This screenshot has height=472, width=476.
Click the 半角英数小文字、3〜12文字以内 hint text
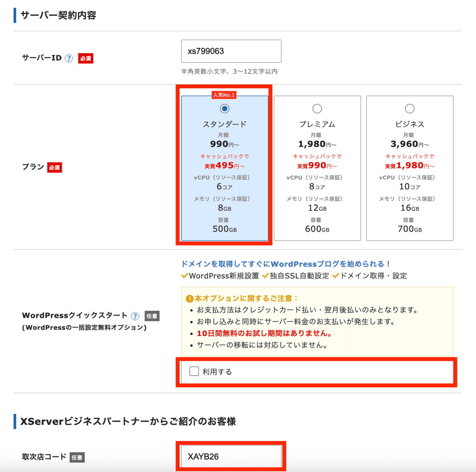click(229, 72)
